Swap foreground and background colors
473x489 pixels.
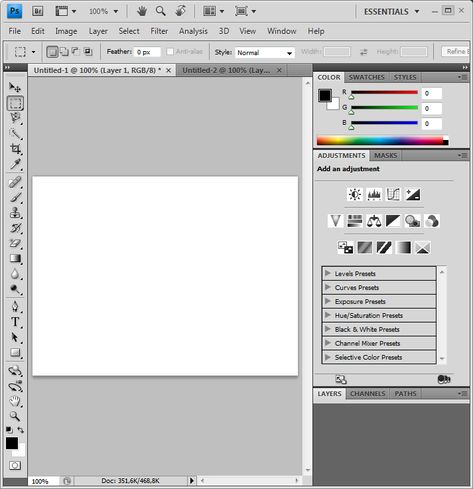point(21,429)
